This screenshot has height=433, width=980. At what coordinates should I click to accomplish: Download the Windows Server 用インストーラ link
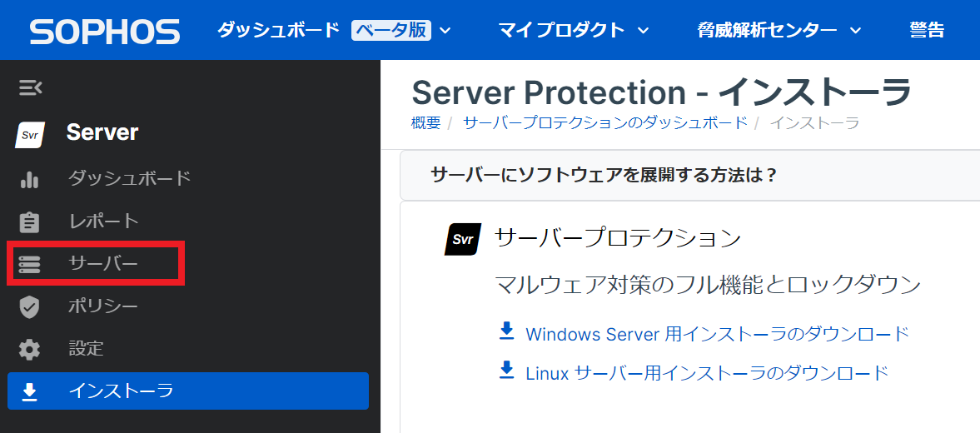pyautogui.click(x=717, y=334)
